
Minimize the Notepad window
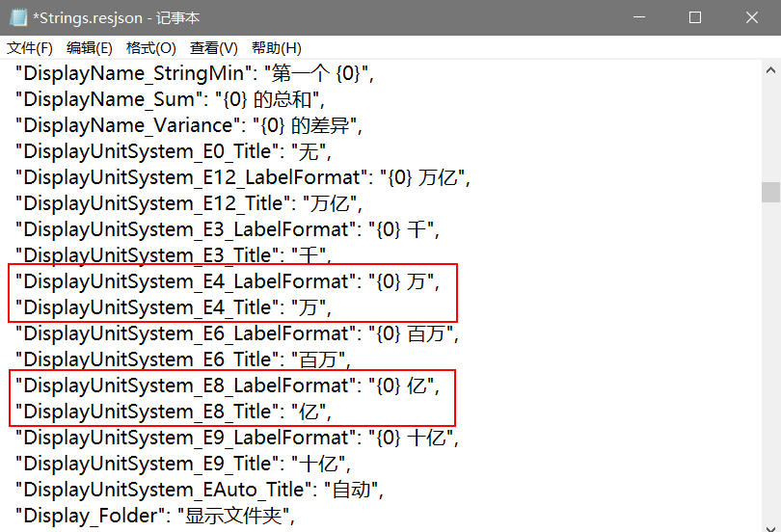639,17
